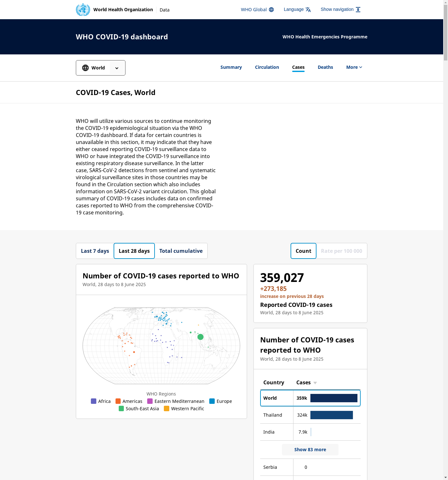
Task: Click the +273,185 increase figure
Action: pyautogui.click(x=273, y=289)
